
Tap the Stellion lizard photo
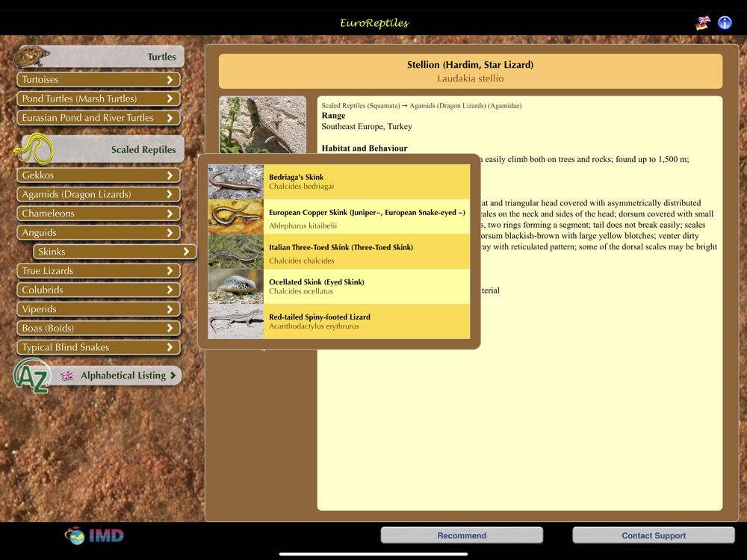(x=262, y=125)
